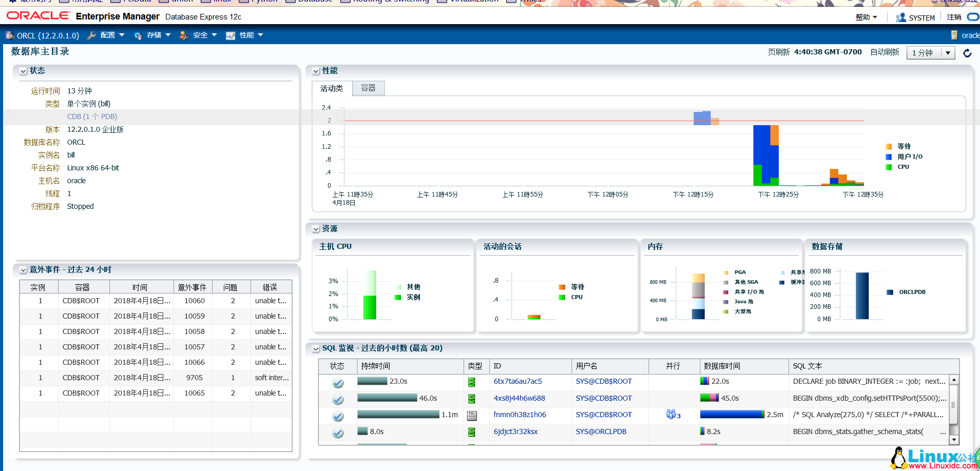The image size is (980, 471).
Task: Click the wrench icon beside 配置
Action: click(92, 35)
